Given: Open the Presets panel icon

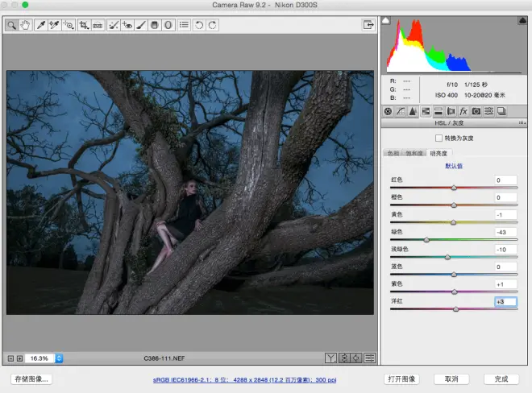Looking at the screenshot, I should [x=488, y=111].
